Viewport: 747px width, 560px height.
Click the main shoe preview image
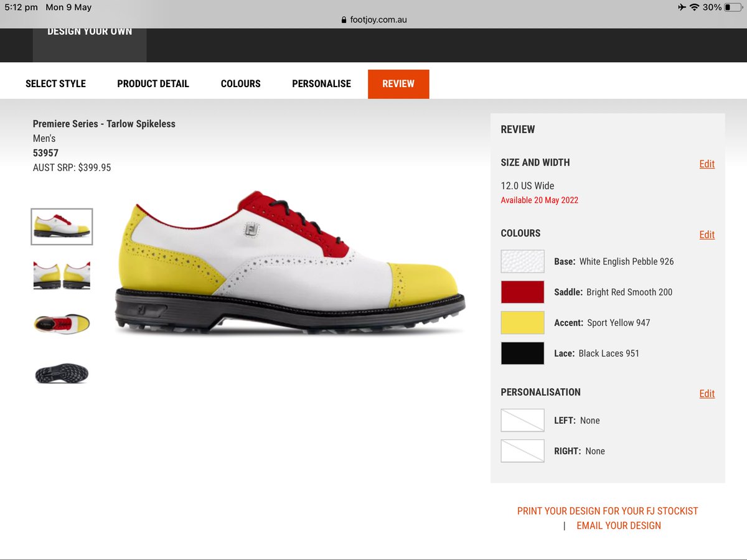click(290, 263)
